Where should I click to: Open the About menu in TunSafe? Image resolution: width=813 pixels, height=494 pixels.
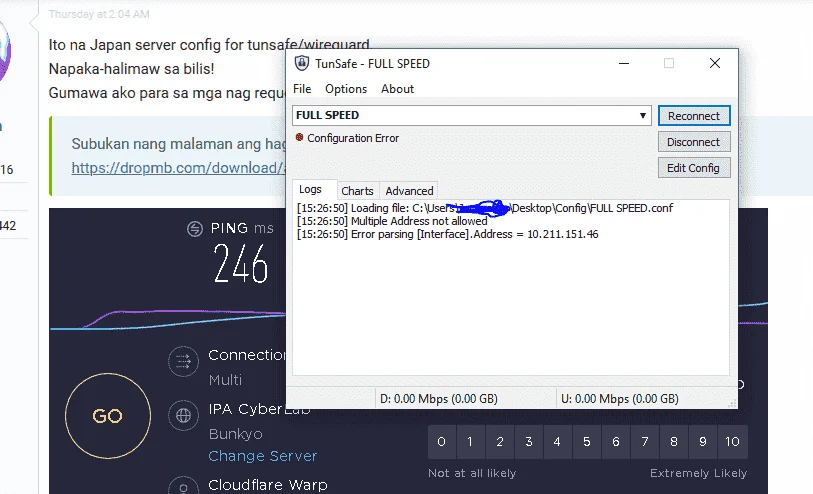click(x=397, y=89)
